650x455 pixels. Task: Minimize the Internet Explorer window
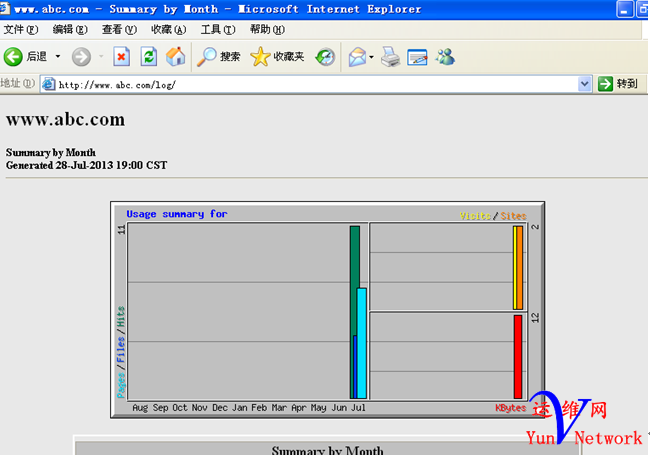(x=625, y=9)
